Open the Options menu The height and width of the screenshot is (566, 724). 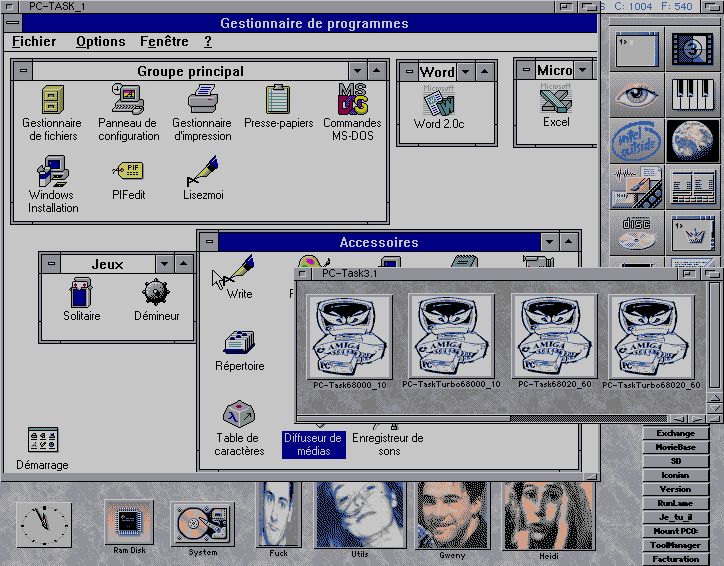coord(101,42)
